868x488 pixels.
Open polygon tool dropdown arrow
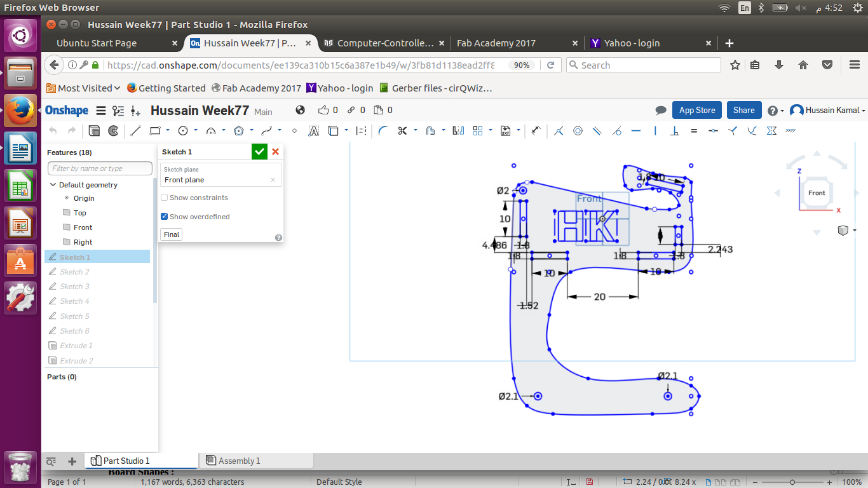252,131
